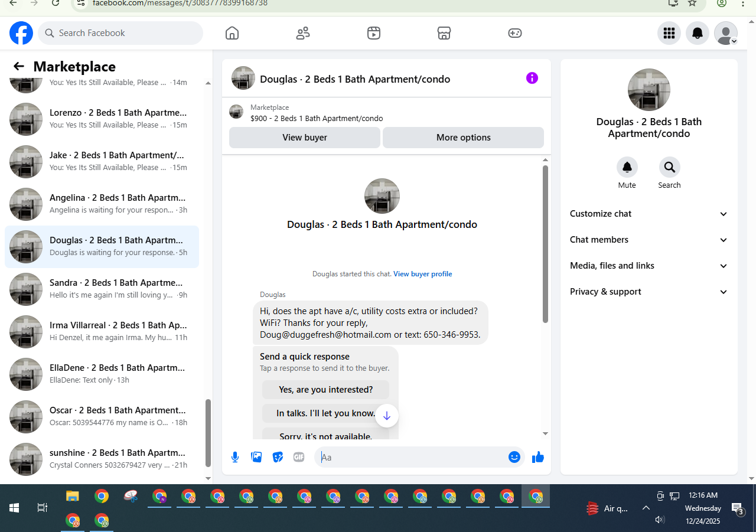This screenshot has width=756, height=532.
Task: Go to the Home feed icon
Action: point(232,33)
